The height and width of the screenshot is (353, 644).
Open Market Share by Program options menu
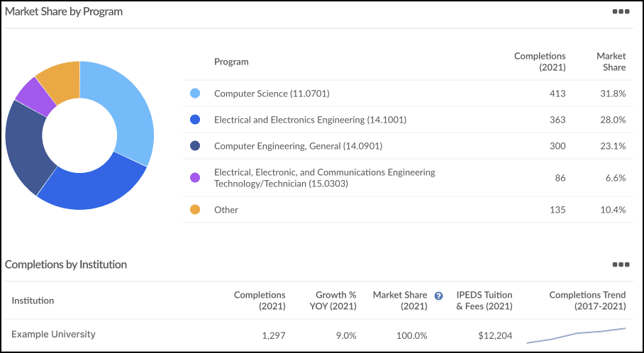pos(621,11)
